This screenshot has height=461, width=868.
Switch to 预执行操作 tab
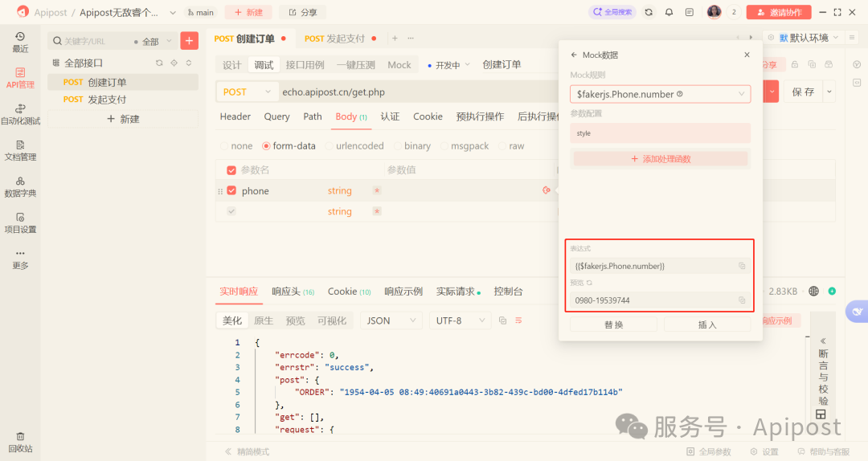point(480,116)
